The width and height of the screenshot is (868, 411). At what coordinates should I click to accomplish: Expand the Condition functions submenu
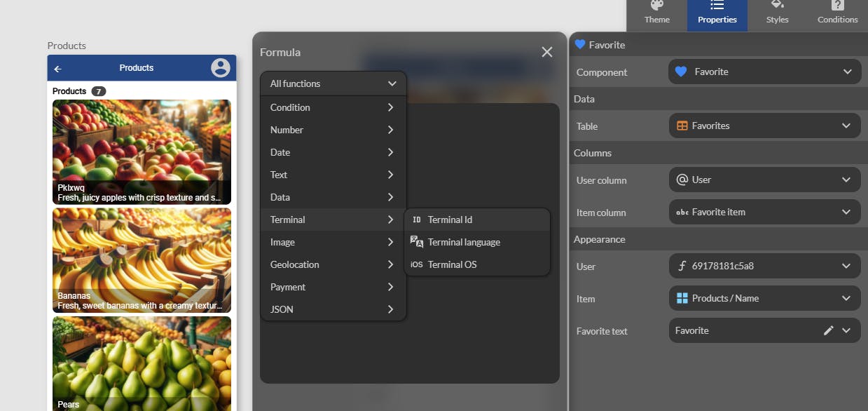(333, 107)
